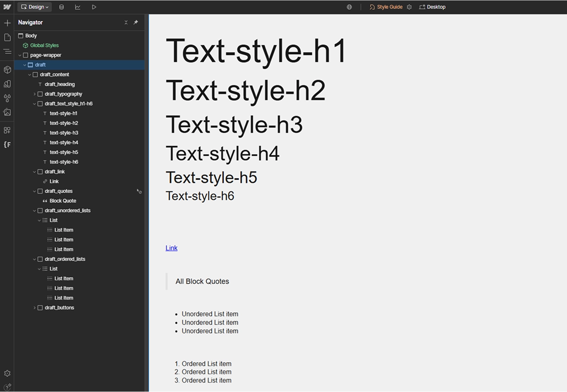The height and width of the screenshot is (392, 567).
Task: Click Style Guide in the top bar
Action: (389, 7)
